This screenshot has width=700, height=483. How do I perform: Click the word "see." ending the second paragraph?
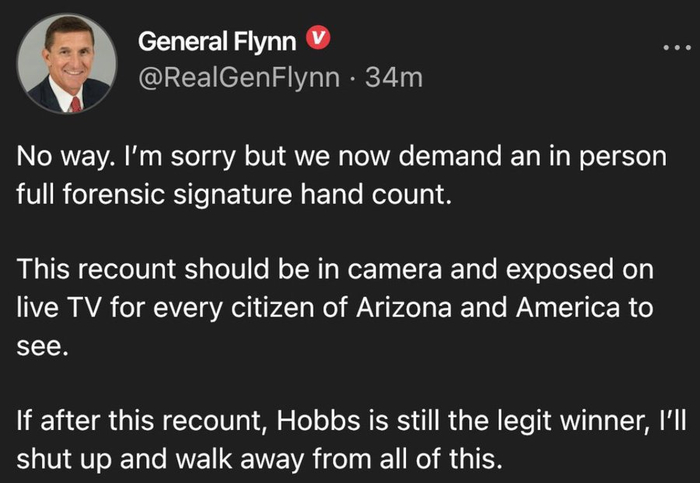[x=42, y=341]
